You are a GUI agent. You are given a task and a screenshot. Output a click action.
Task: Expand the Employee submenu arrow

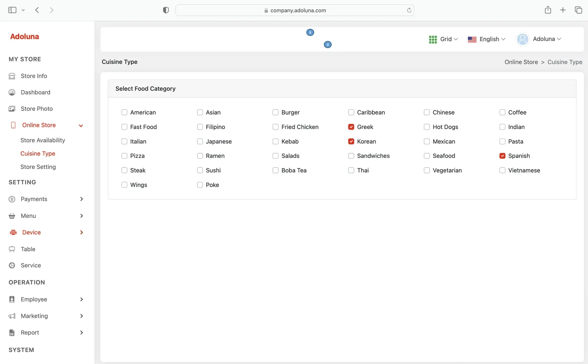pos(82,299)
